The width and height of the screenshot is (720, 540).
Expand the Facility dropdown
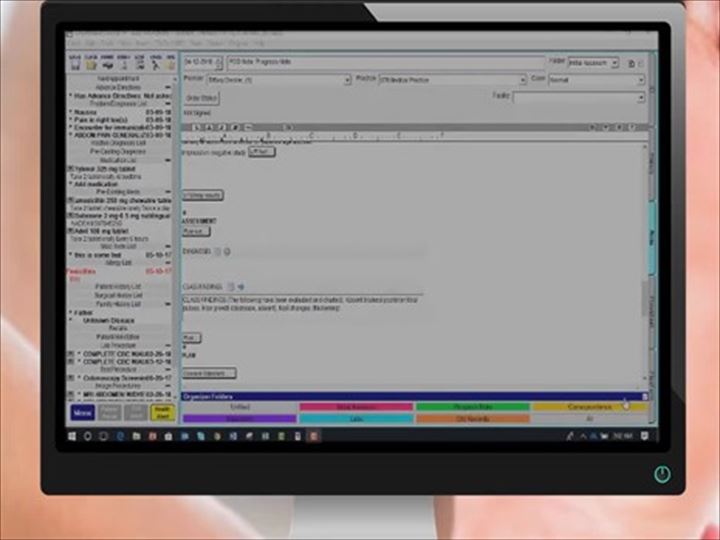[x=641, y=96]
